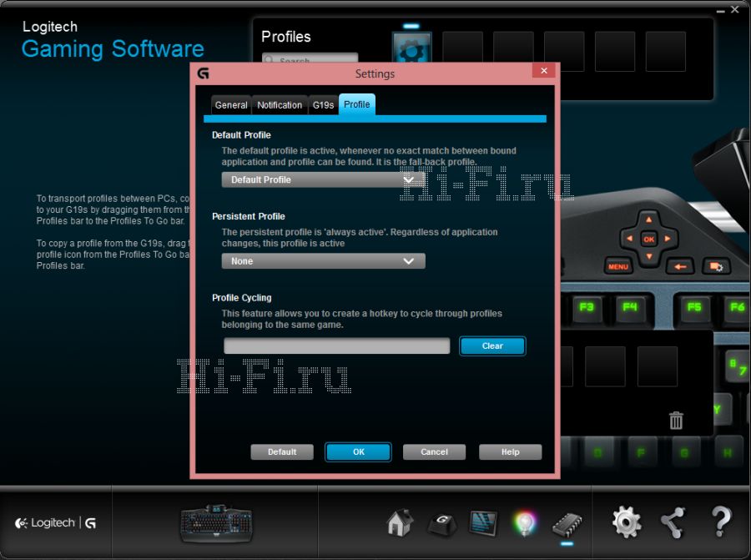Click the G19s keyboard device thumbnail
The width and height of the screenshot is (751, 560).
(x=215, y=523)
